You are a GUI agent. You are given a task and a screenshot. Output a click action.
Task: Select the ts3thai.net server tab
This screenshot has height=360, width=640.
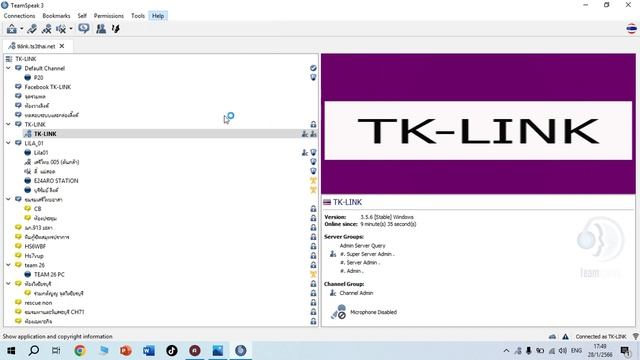point(37,46)
